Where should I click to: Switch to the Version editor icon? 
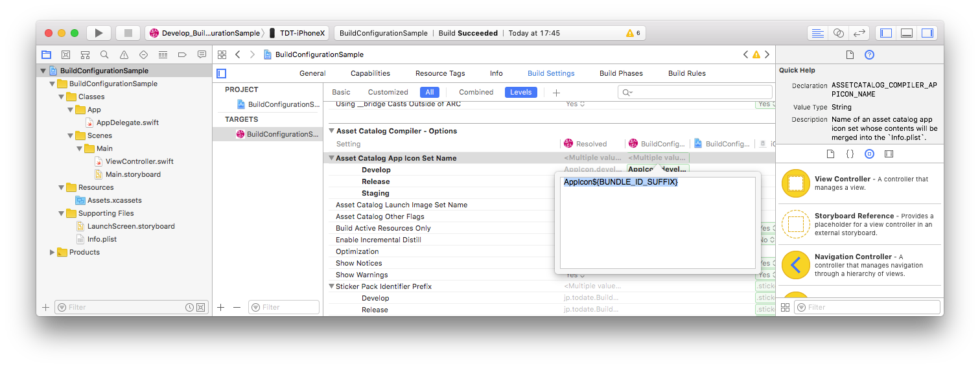(x=859, y=33)
